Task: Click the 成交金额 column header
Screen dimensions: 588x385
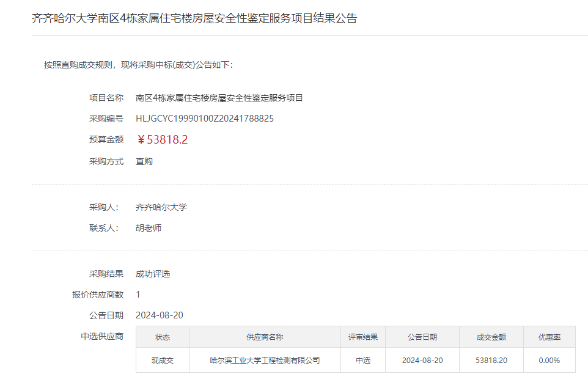Action: pos(491,337)
